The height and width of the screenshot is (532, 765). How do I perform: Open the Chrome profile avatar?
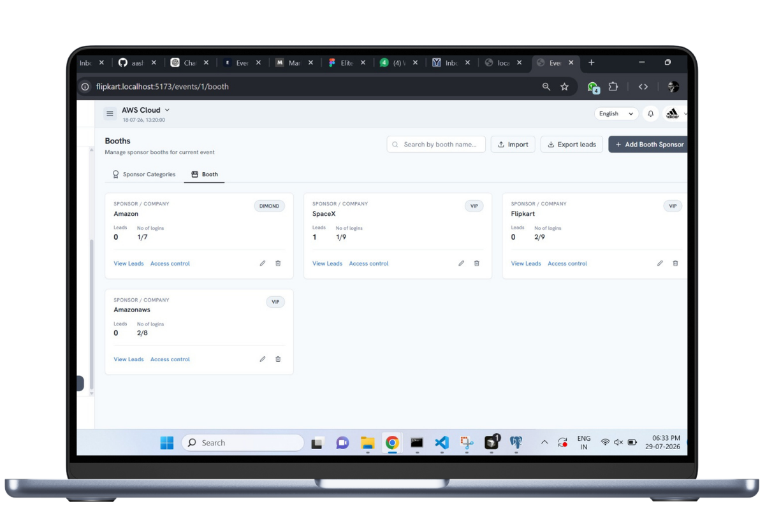(673, 87)
